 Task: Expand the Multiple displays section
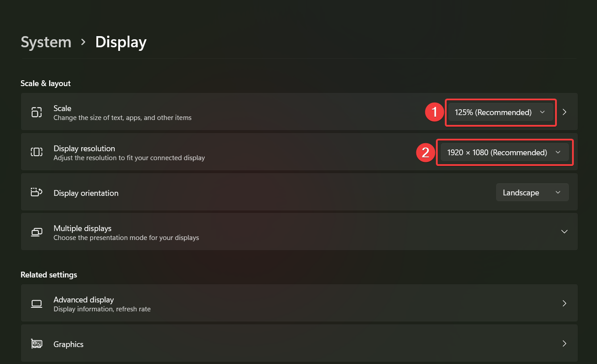564,232
